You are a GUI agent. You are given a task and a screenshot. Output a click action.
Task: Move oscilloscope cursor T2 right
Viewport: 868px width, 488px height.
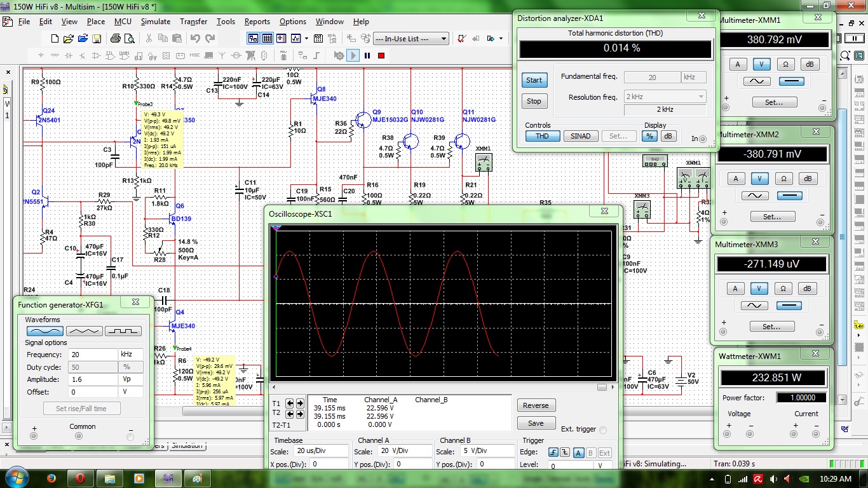click(x=299, y=413)
